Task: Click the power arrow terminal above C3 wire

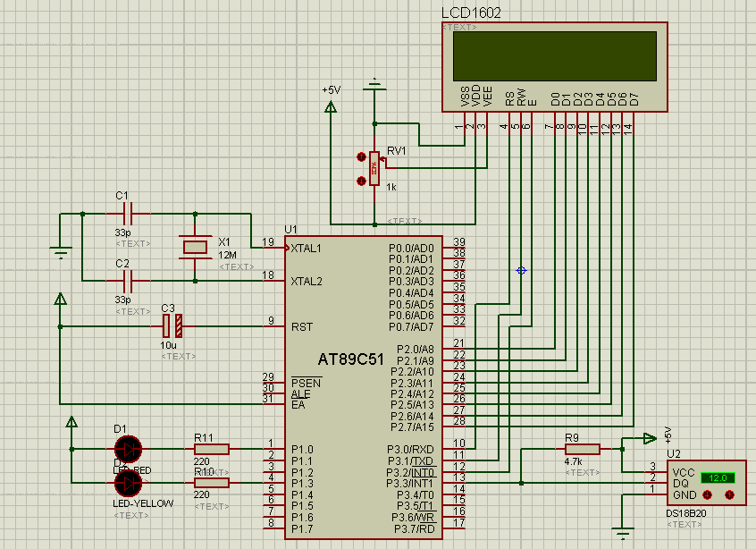Action: pyautogui.click(x=60, y=299)
